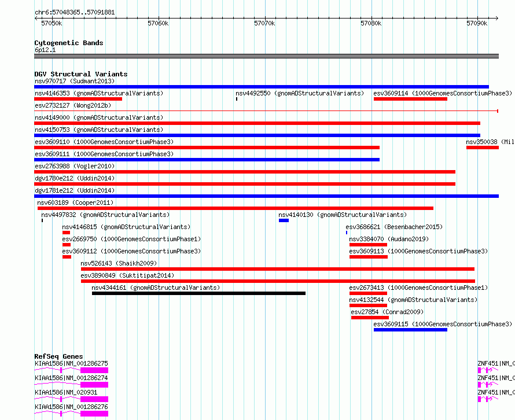The image size is (515, 420).
Task: Select the red esv27854 variant bar
Action: click(370, 318)
